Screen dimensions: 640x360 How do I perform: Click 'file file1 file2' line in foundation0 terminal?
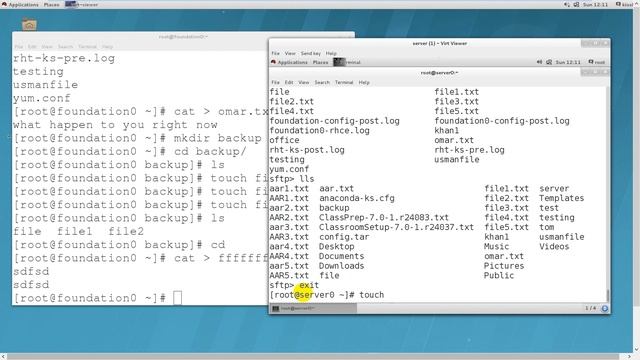coord(78,231)
